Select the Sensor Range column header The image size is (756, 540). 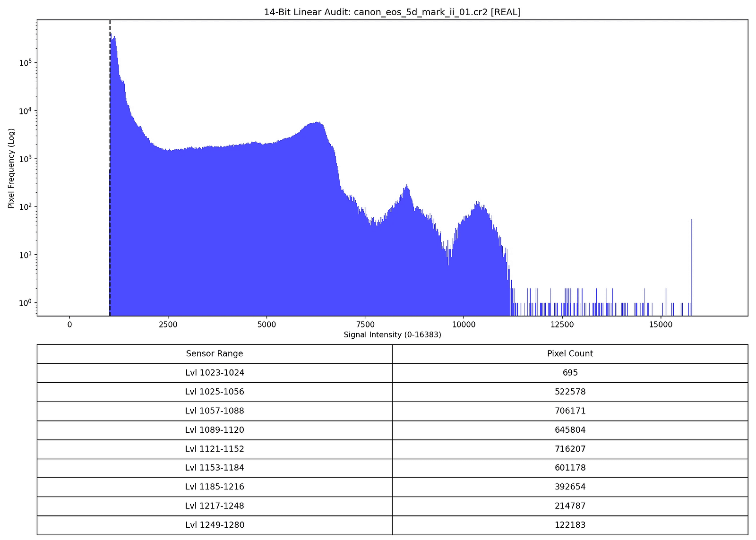215,353
